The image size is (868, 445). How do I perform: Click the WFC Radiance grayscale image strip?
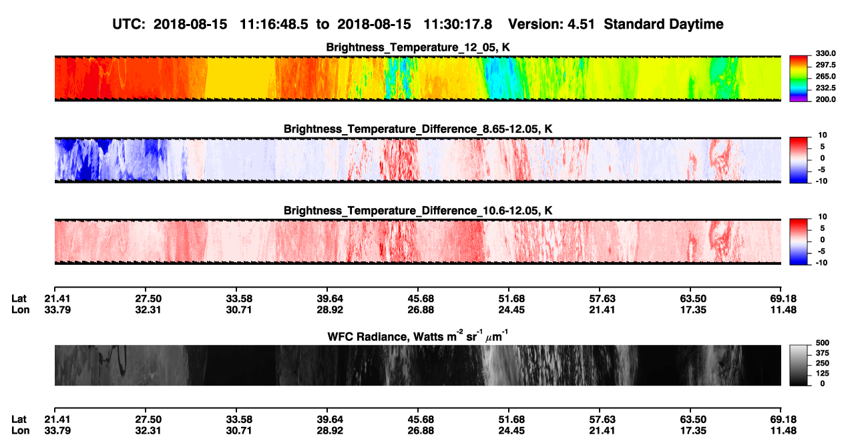pos(417,365)
